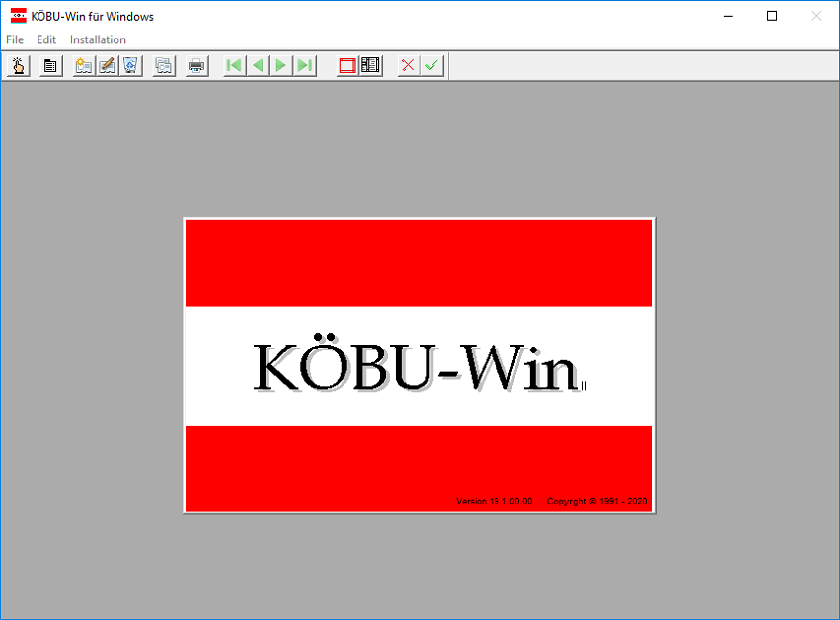Click the KÖBU-Win title bar app icon
Image resolution: width=840 pixels, height=620 pixels.
(18, 16)
